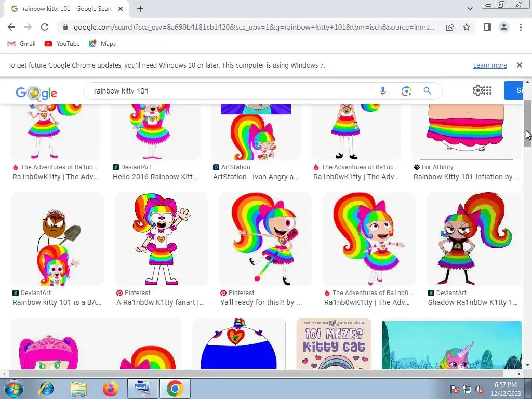The image size is (532, 399).
Task: Go back to the previous page
Action: tap(11, 27)
